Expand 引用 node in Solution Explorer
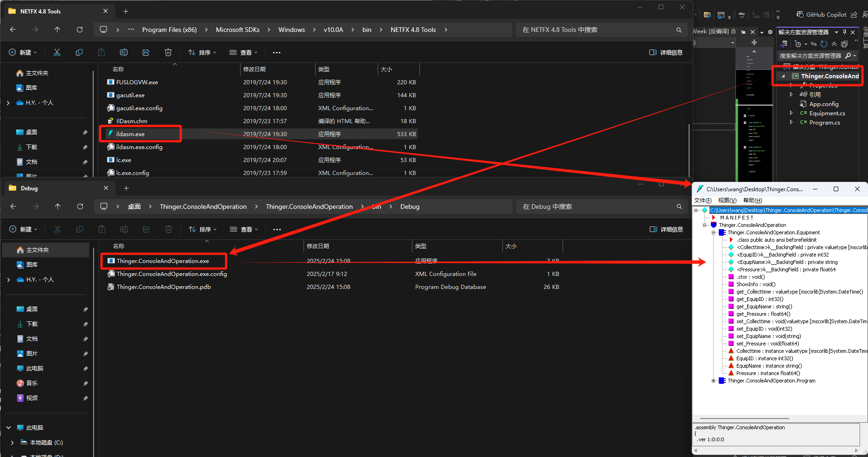The width and height of the screenshot is (868, 457). 791,94
